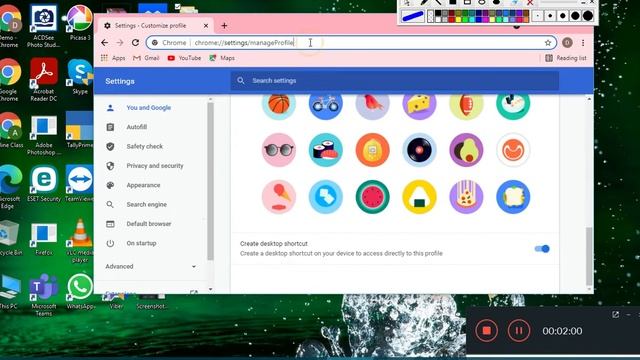Image resolution: width=640 pixels, height=360 pixels.
Task: Bookmark this page with star
Action: click(x=548, y=42)
